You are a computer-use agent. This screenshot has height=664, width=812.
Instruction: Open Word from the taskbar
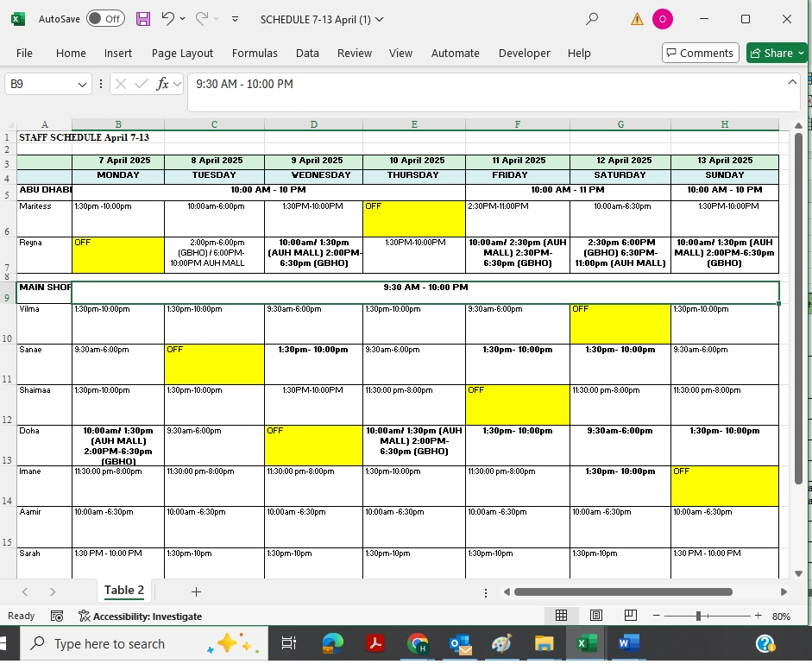pos(629,643)
